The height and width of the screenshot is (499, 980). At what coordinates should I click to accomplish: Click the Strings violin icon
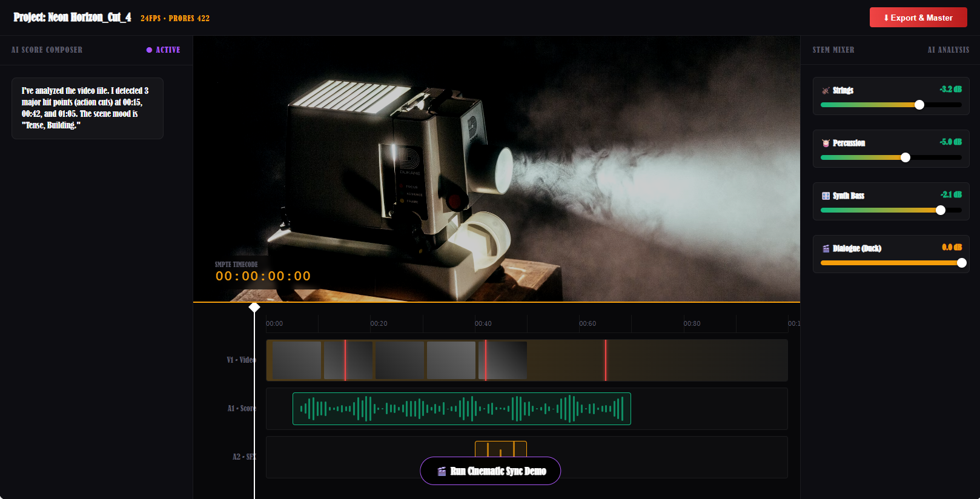[826, 90]
